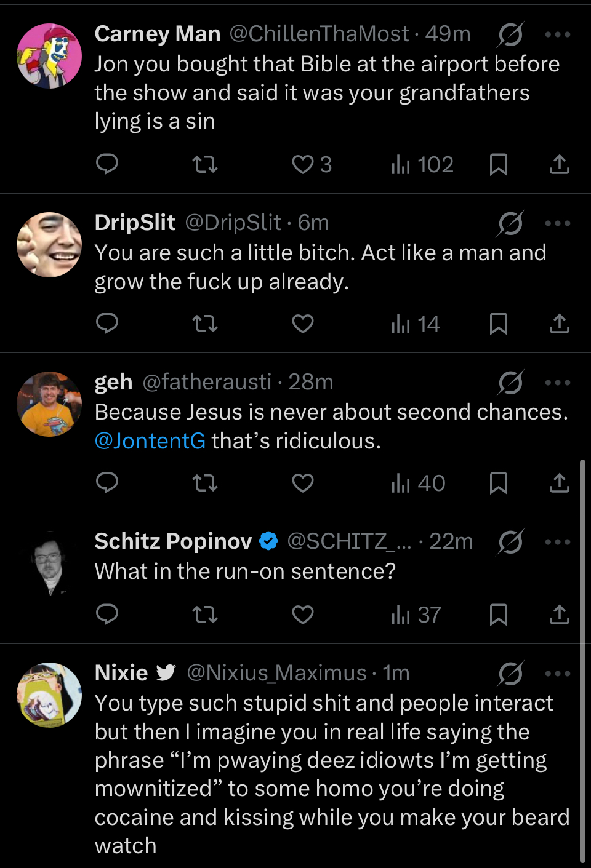
Task: Tap the Grok icon on Nixie's tweet
Action: pos(510,674)
